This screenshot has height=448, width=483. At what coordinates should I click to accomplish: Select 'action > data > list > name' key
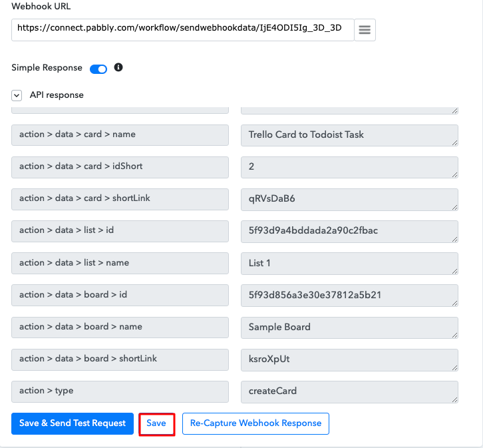[120, 263]
